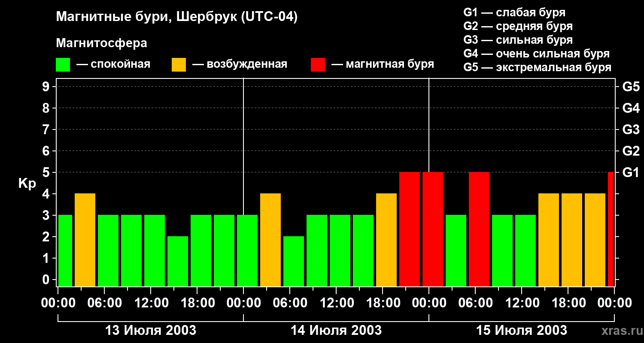Click the '— возбужденная' legend label
Viewport: 644px width, 343px height.
pyautogui.click(x=240, y=64)
